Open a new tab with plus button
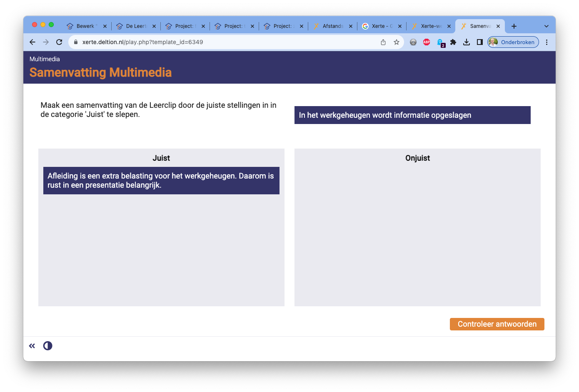This screenshot has height=392, width=579. pos(514,26)
